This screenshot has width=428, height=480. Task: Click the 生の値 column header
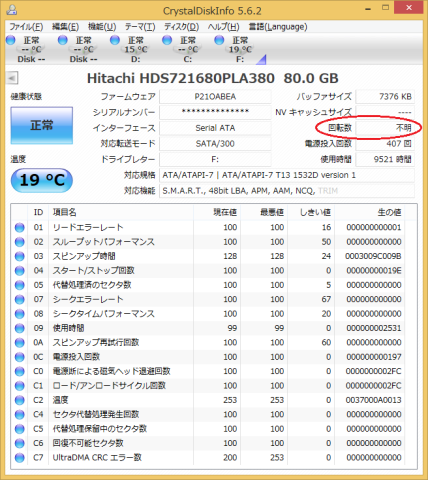(x=369, y=212)
